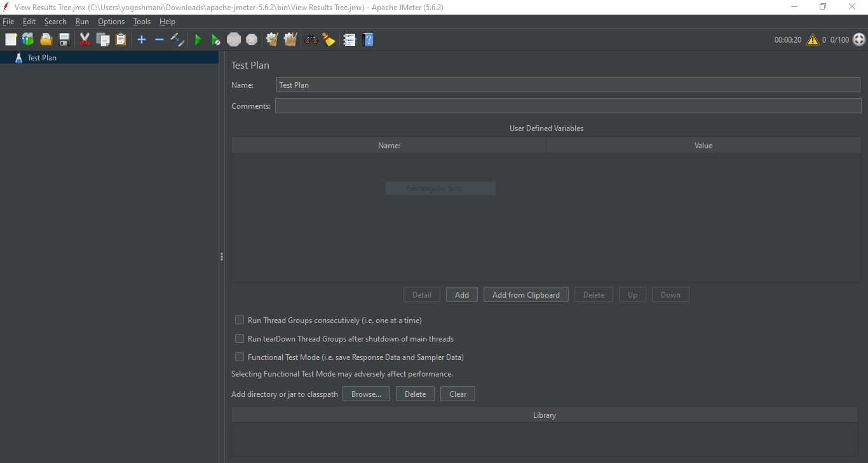Open the Run menu

tap(82, 22)
